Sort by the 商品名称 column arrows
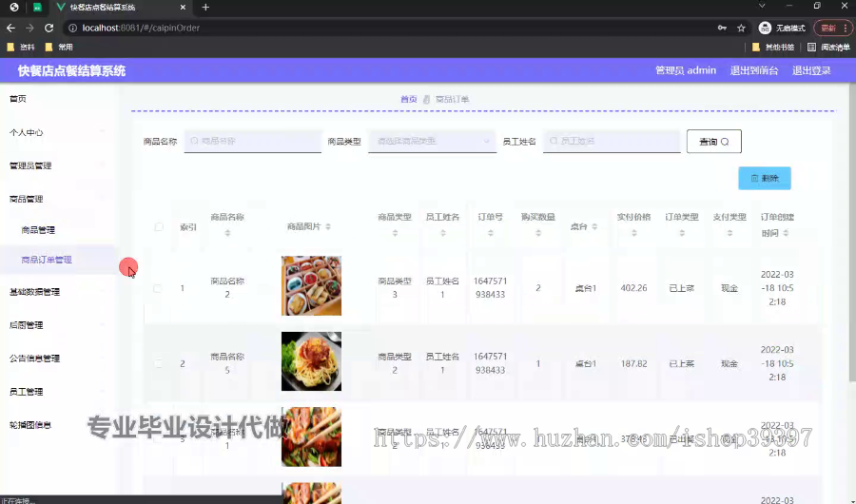This screenshot has width=856, height=504. [227, 233]
